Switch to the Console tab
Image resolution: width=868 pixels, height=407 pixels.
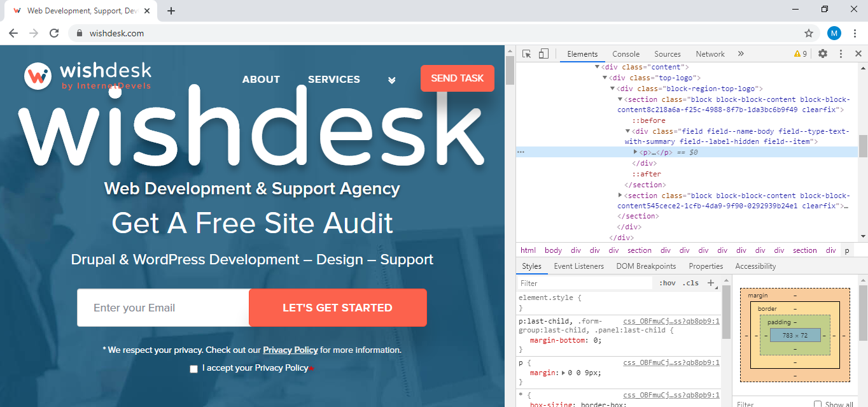pos(626,54)
